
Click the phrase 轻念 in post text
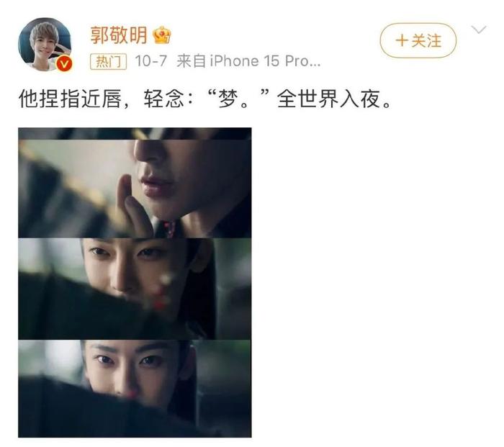tap(163, 99)
